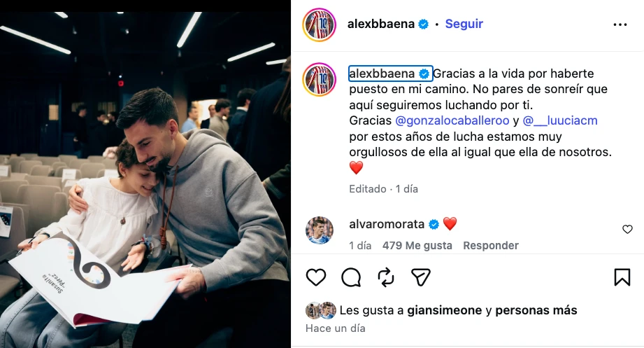The width and height of the screenshot is (644, 348).
Task: Open alexbbaena username in header
Action: point(380,24)
